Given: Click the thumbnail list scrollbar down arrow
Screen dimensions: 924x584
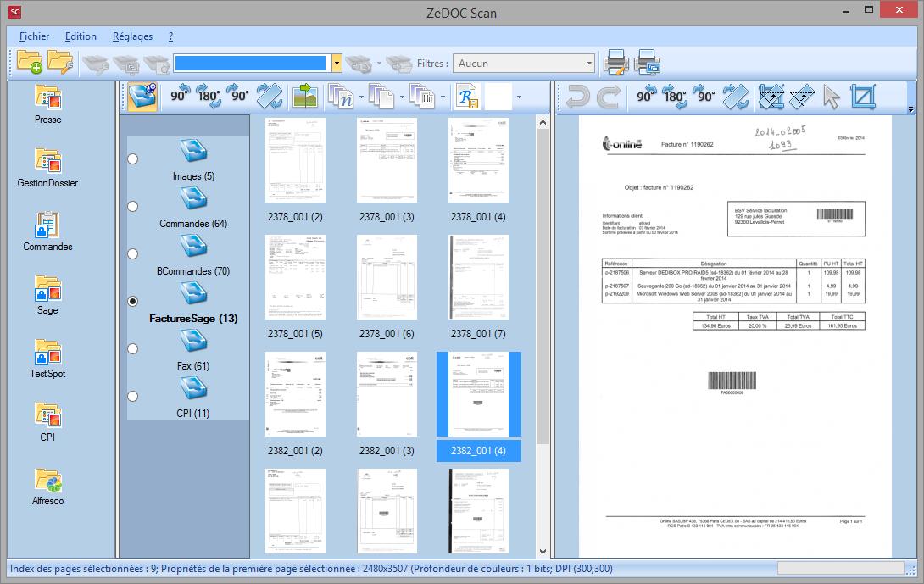Looking at the screenshot, I should [543, 552].
